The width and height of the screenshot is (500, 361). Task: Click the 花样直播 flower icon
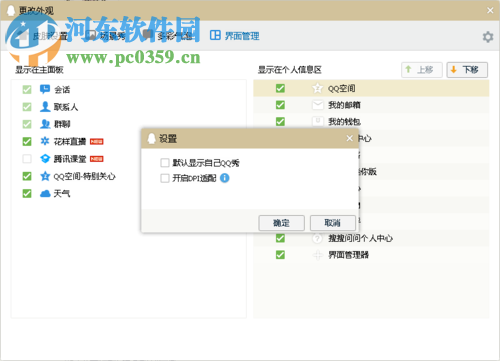(x=45, y=141)
